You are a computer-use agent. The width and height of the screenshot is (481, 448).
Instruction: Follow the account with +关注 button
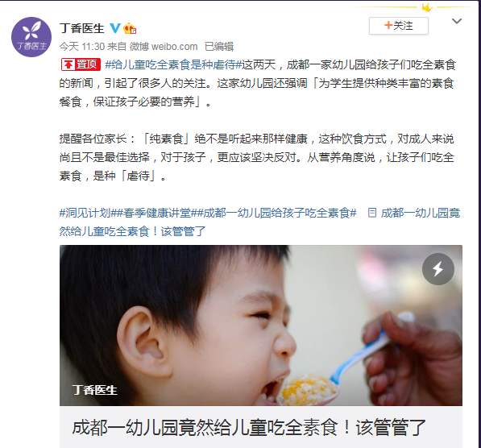(399, 26)
